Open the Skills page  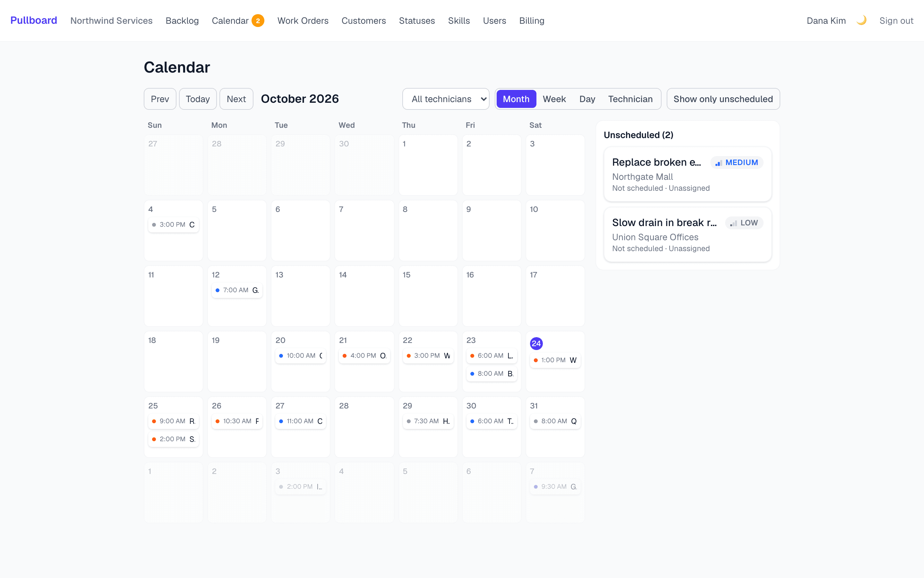(x=458, y=21)
